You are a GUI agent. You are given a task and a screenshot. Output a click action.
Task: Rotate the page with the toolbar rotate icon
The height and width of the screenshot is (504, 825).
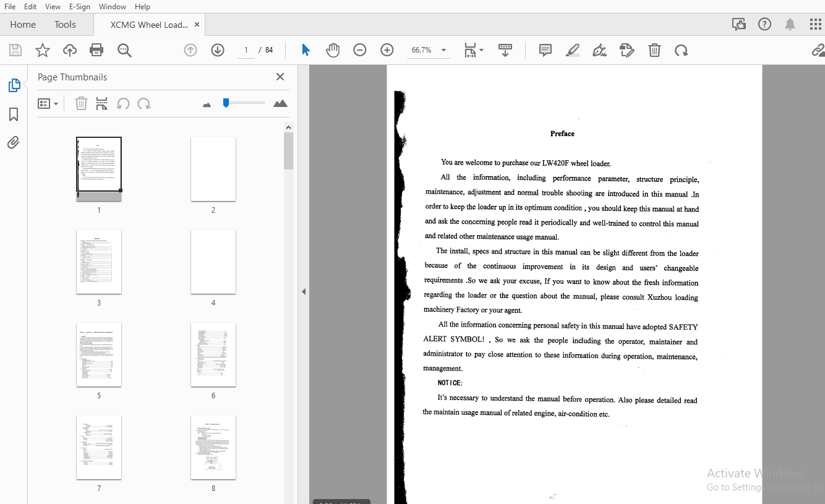coord(682,50)
